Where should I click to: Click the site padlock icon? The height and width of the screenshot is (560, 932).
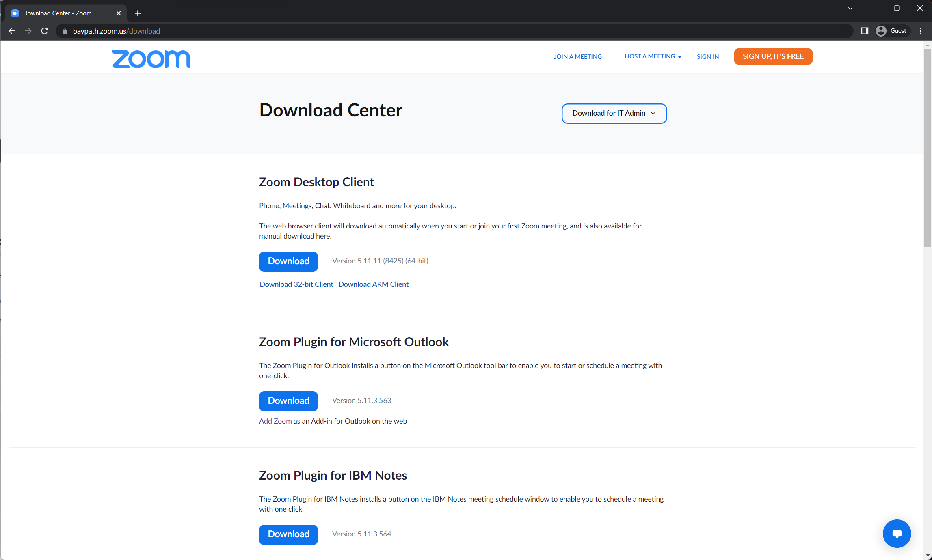click(x=65, y=31)
